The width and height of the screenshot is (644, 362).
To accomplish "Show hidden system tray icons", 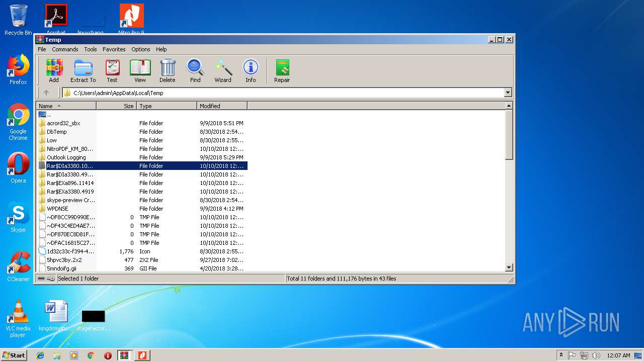I will click(x=561, y=355).
